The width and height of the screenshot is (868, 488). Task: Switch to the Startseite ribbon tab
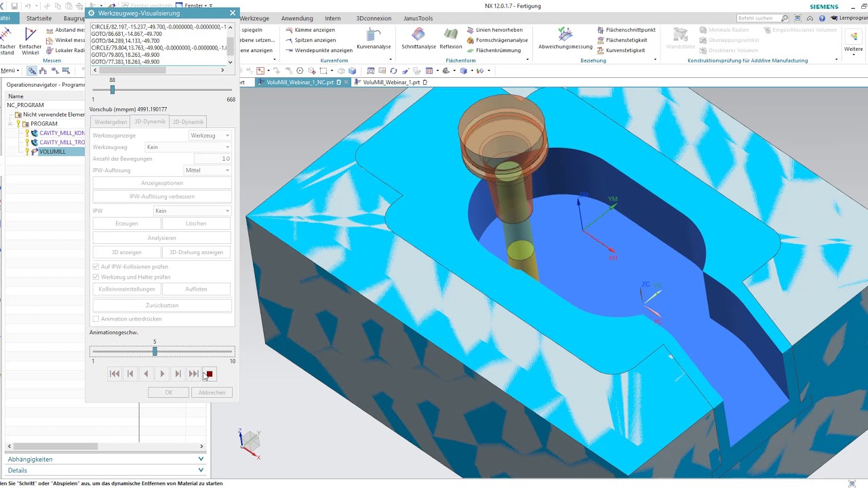pos(39,18)
